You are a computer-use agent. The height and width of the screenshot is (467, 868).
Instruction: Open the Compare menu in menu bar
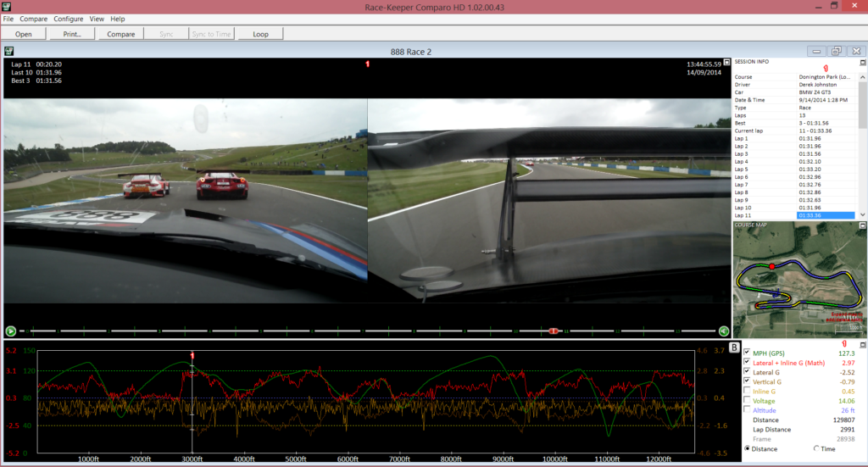33,19
